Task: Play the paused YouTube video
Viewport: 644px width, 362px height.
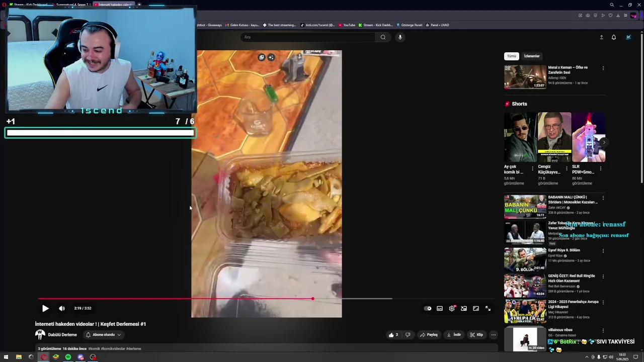Action: (45, 309)
